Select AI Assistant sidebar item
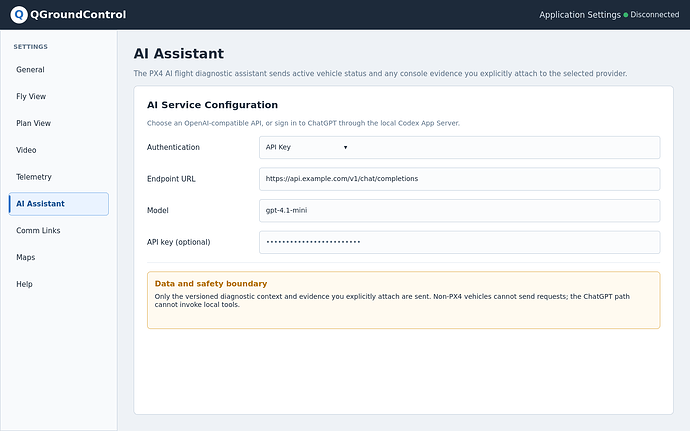This screenshot has height=431, width=690. [x=59, y=204]
